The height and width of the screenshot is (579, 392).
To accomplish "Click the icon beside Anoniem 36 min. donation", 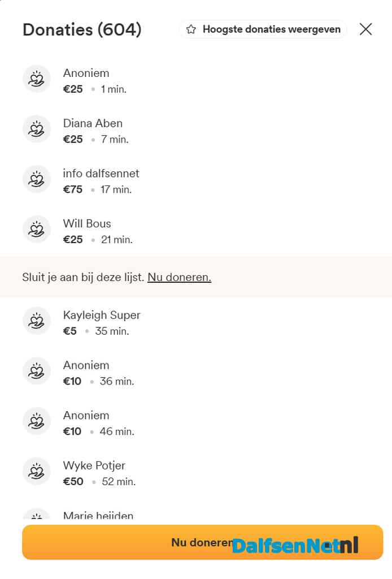I will pos(37,371).
